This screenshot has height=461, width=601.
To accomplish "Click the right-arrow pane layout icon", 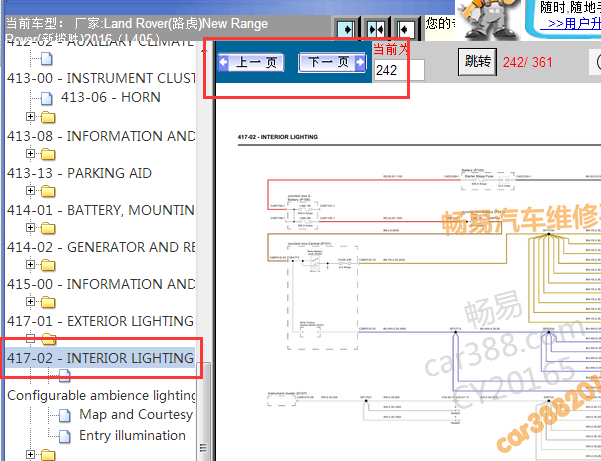I will [346, 29].
